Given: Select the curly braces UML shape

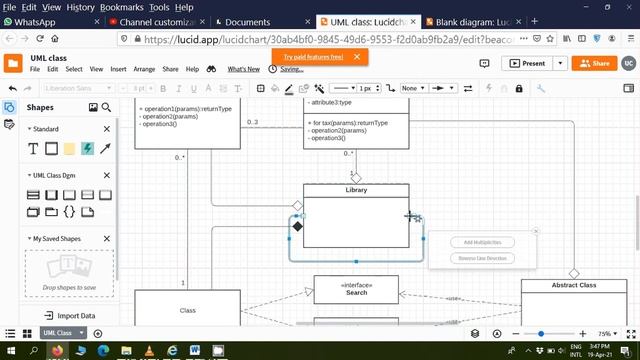Looking at the screenshot, I should click(69, 211).
